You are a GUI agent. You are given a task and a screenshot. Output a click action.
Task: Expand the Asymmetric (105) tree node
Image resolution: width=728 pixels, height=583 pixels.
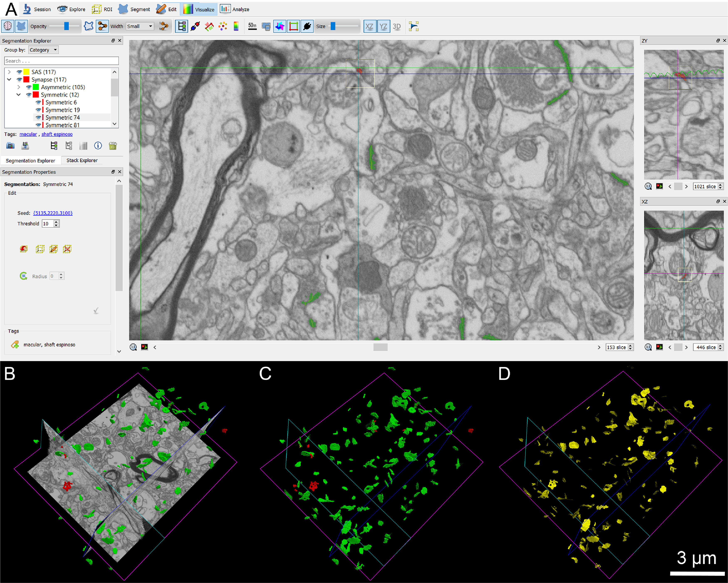[19, 87]
